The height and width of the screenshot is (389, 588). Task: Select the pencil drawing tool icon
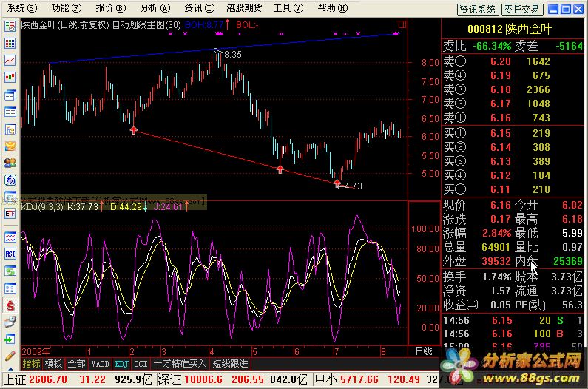point(10,356)
